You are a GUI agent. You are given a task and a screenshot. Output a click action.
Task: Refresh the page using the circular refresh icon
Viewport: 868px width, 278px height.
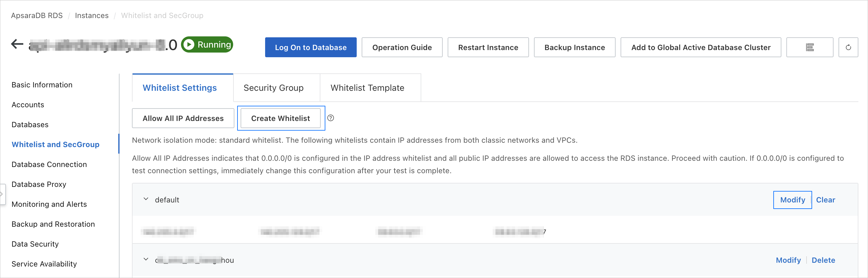point(848,47)
